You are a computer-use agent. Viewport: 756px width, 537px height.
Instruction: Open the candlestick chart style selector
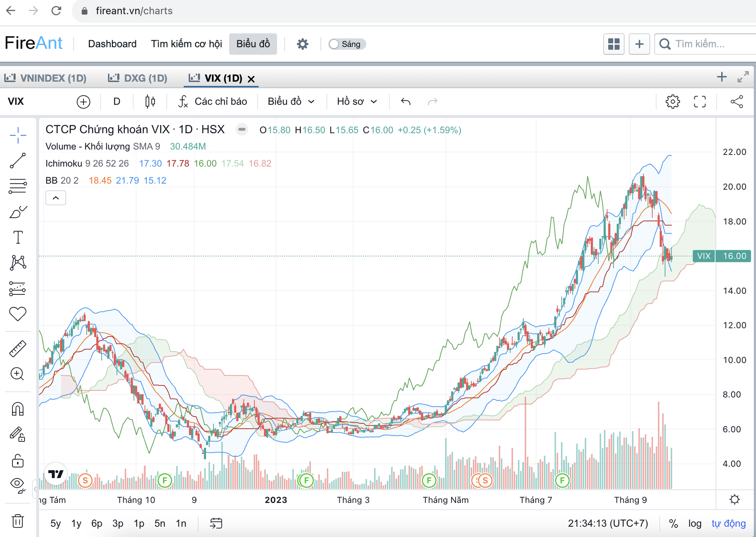150,102
